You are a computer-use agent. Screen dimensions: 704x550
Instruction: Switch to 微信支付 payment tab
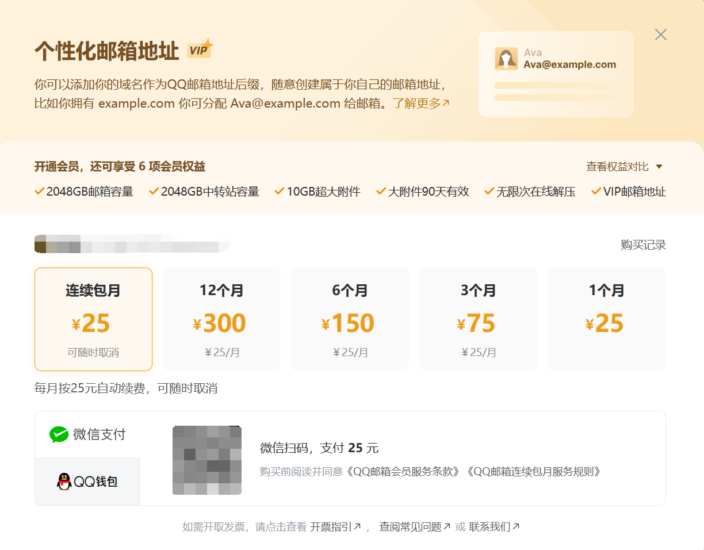tap(88, 435)
